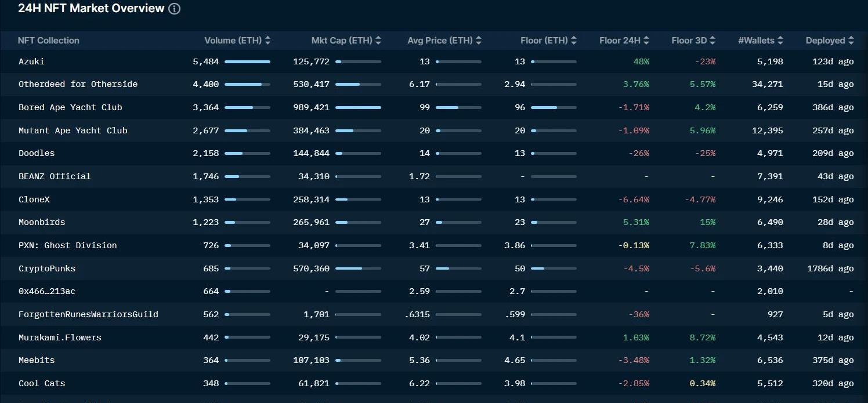Image resolution: width=868 pixels, height=403 pixels.
Task: Click Bored Ape deployed 386d ago
Action: 833,107
